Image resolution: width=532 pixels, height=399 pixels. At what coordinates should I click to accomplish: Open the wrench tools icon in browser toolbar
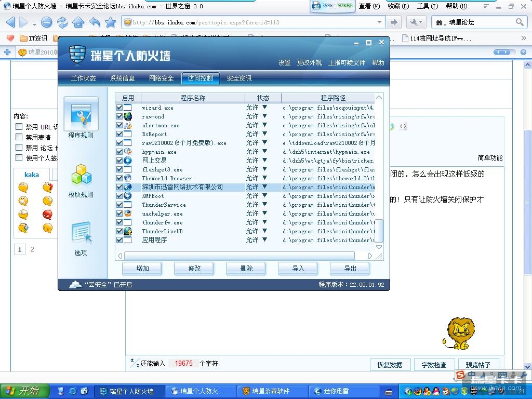coord(416,22)
